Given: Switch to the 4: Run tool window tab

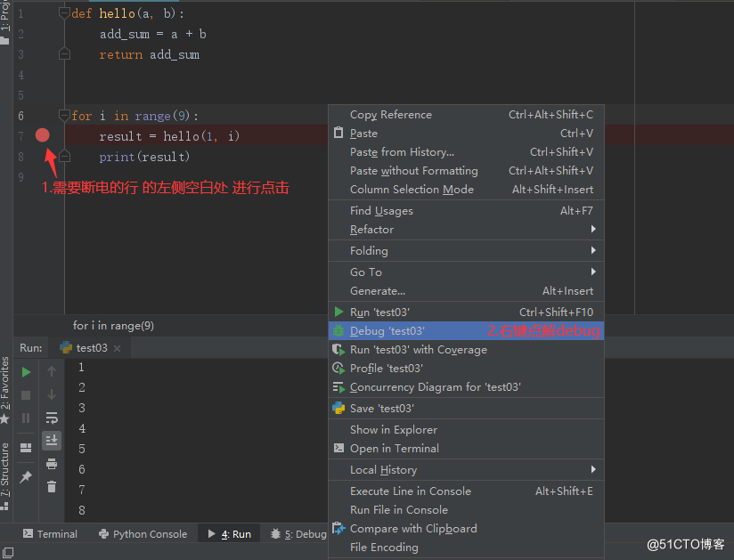Looking at the screenshot, I should (229, 534).
